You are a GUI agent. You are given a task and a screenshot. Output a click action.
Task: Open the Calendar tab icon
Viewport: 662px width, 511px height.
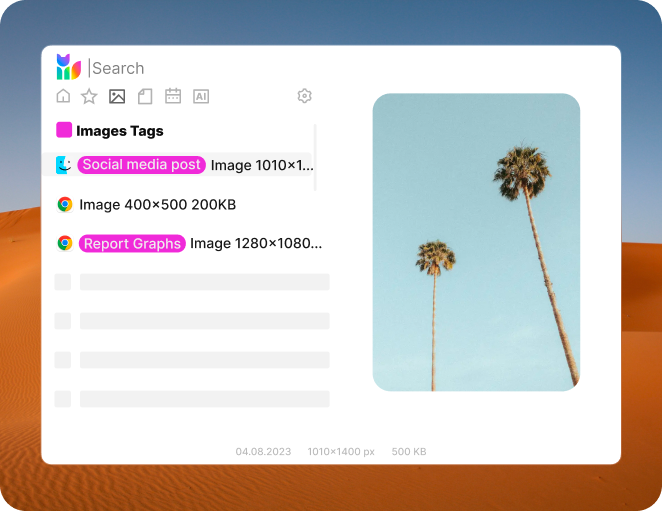[173, 96]
